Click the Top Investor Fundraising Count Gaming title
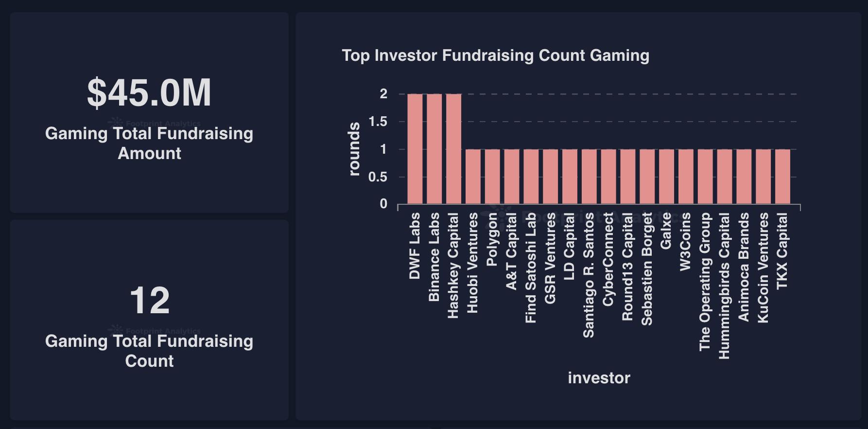Viewport: 868px width, 429px height. (x=495, y=55)
